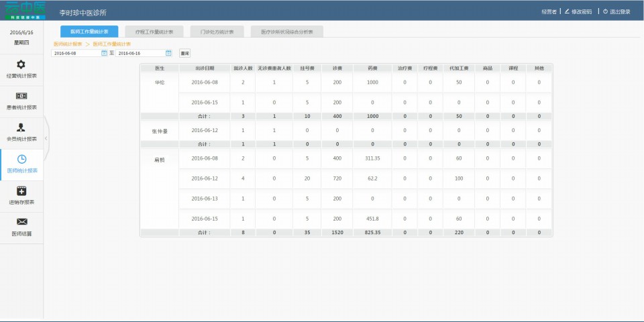Screen dimensions: 644x322
Task: Open the 医疗诊所状况综合分析表 tab
Action: [286, 32]
